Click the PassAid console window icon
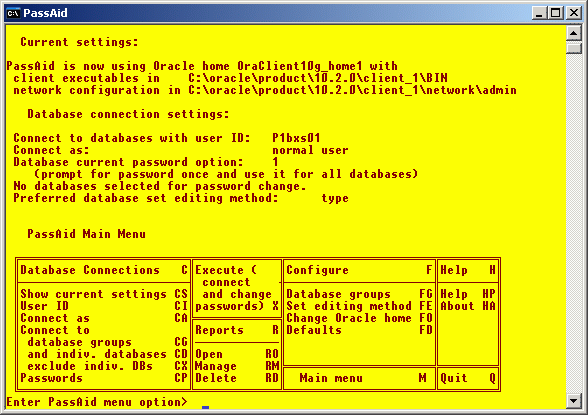 [13, 13]
